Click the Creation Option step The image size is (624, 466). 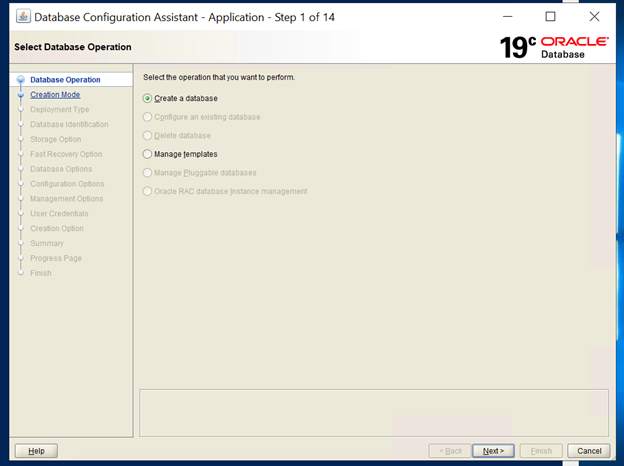(x=57, y=228)
